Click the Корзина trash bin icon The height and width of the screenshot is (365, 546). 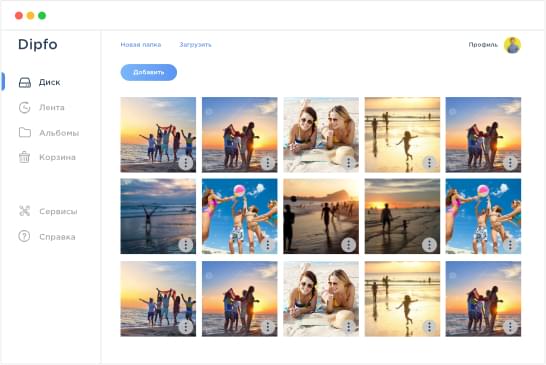click(24, 157)
